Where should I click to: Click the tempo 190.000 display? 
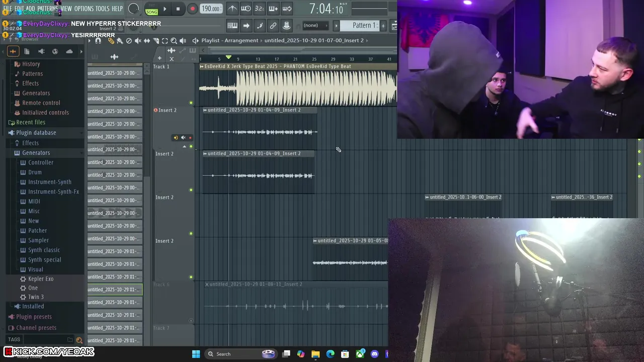tap(211, 9)
